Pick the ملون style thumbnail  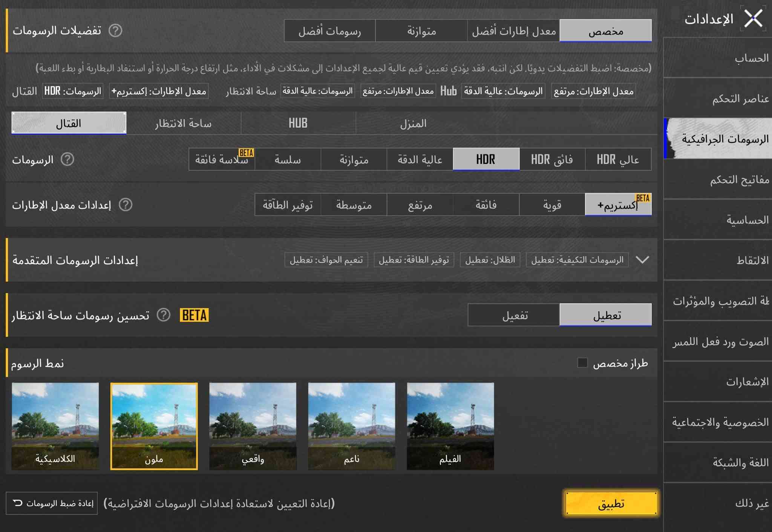tap(154, 426)
